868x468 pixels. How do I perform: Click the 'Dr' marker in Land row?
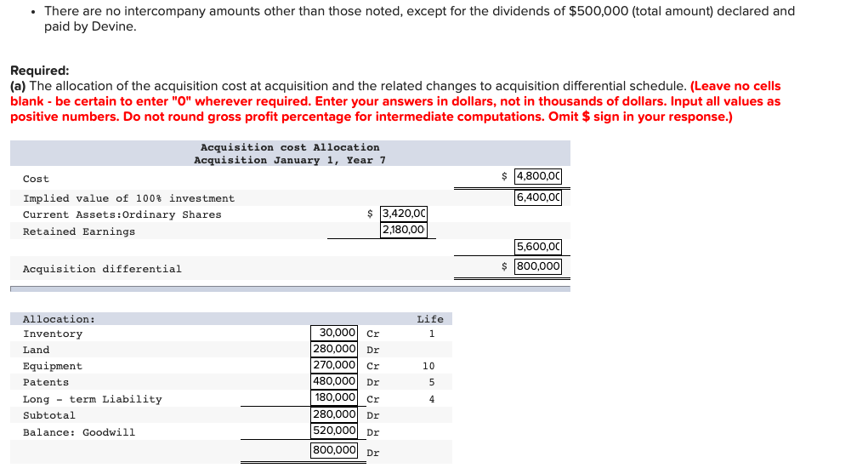click(x=373, y=350)
